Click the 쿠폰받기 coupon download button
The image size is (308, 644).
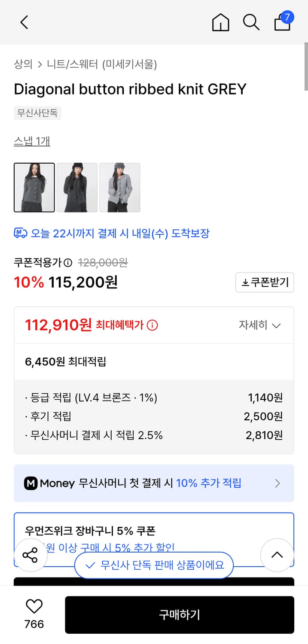pyautogui.click(x=265, y=282)
